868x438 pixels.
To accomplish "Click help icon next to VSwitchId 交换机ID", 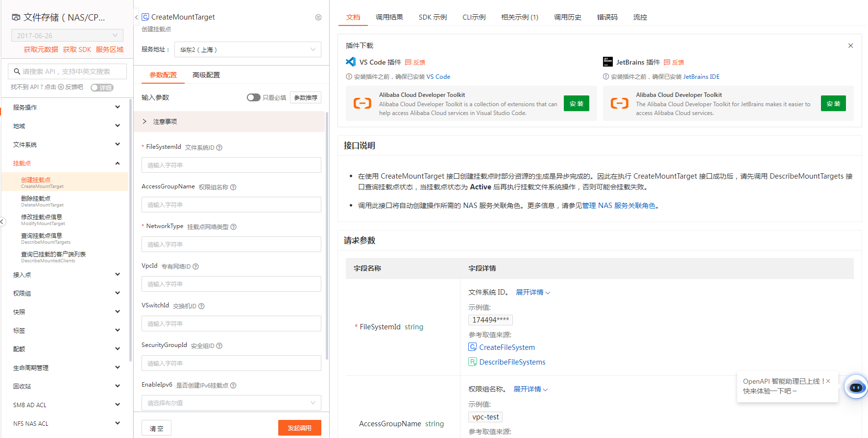I will pos(201,306).
